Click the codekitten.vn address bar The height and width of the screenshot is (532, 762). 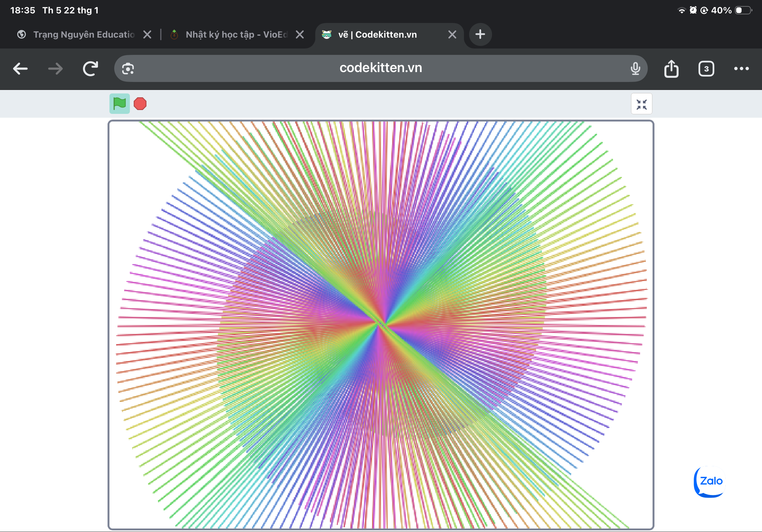380,68
